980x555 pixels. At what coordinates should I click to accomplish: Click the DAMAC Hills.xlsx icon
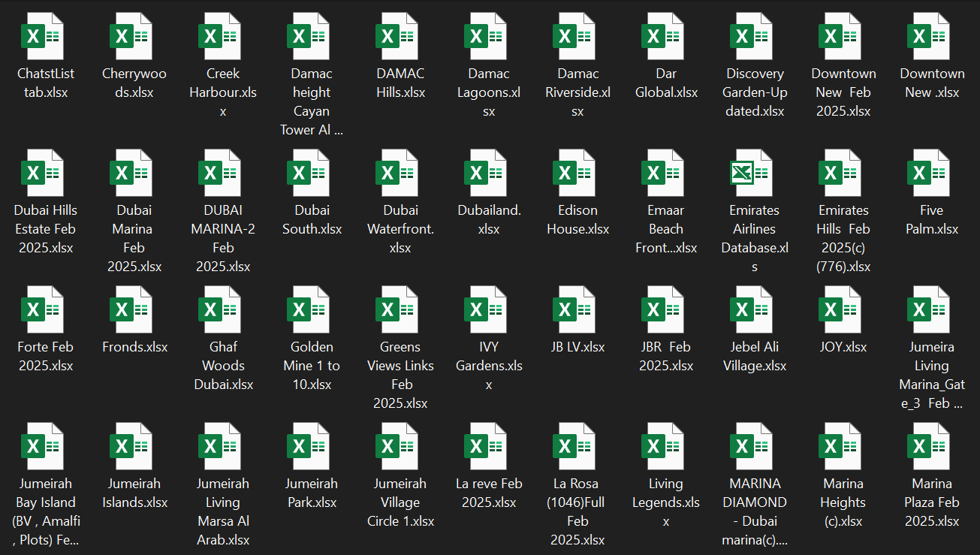point(400,36)
